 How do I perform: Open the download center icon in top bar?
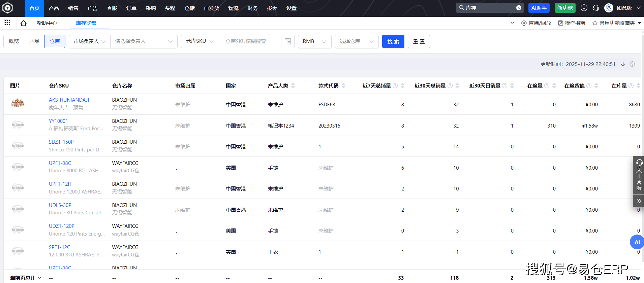584,8
